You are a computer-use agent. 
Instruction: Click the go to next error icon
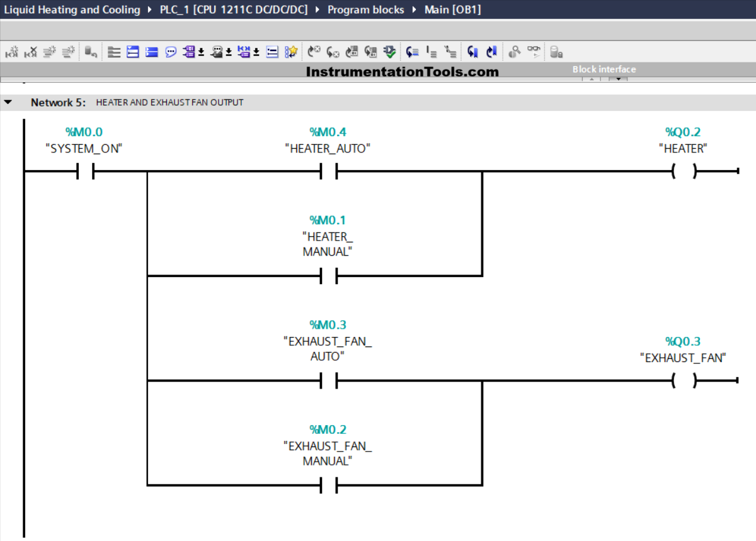[x=333, y=52]
